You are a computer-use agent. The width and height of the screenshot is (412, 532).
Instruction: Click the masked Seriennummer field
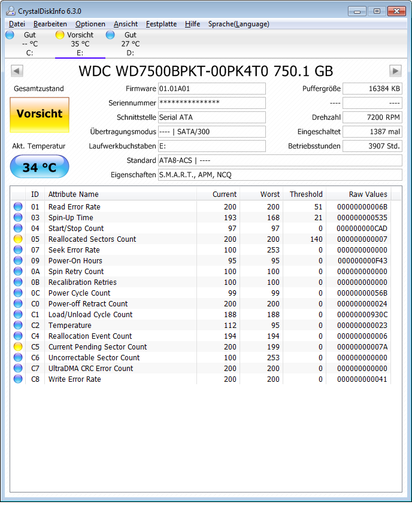click(x=212, y=103)
